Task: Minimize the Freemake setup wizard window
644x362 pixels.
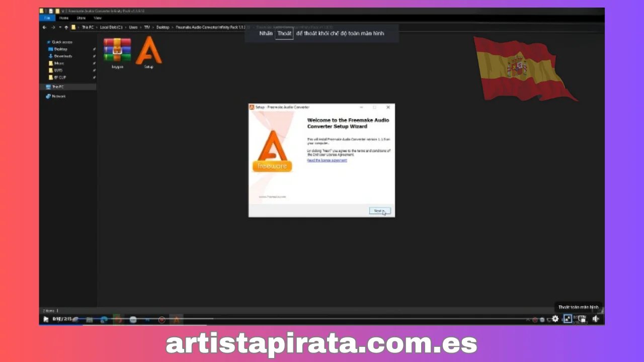Action: coord(361,107)
